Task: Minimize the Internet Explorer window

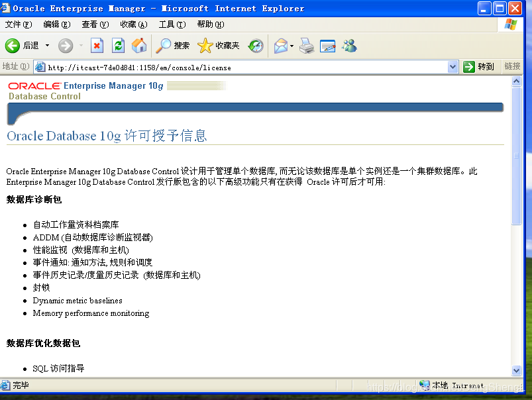Action: 484,8
